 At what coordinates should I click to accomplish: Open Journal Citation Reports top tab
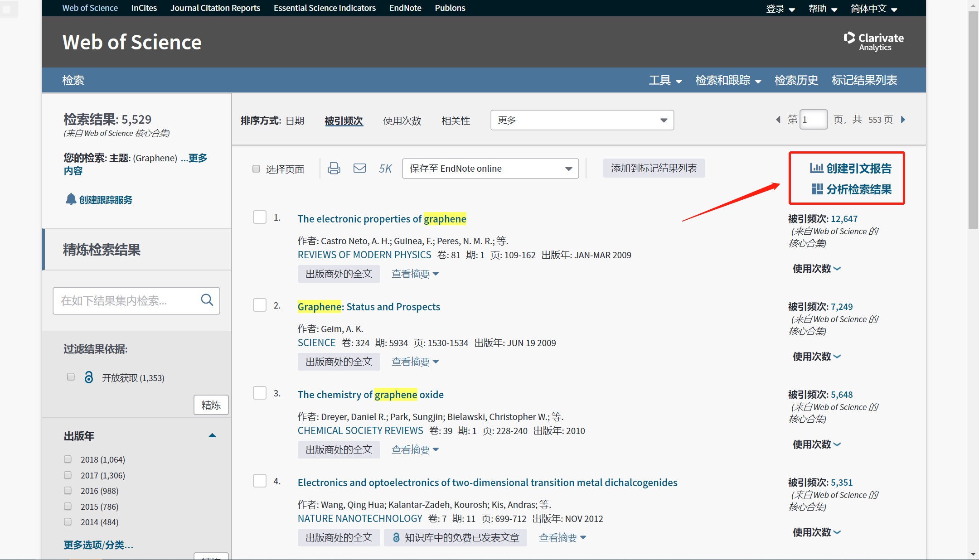coord(215,8)
